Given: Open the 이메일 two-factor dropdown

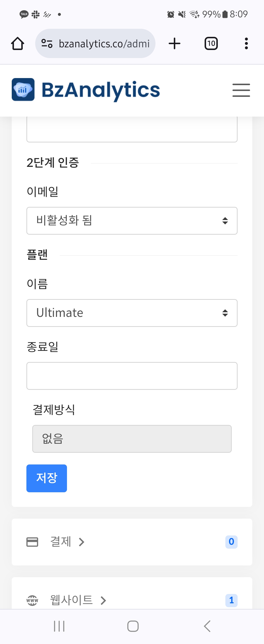Looking at the screenshot, I should [x=132, y=221].
